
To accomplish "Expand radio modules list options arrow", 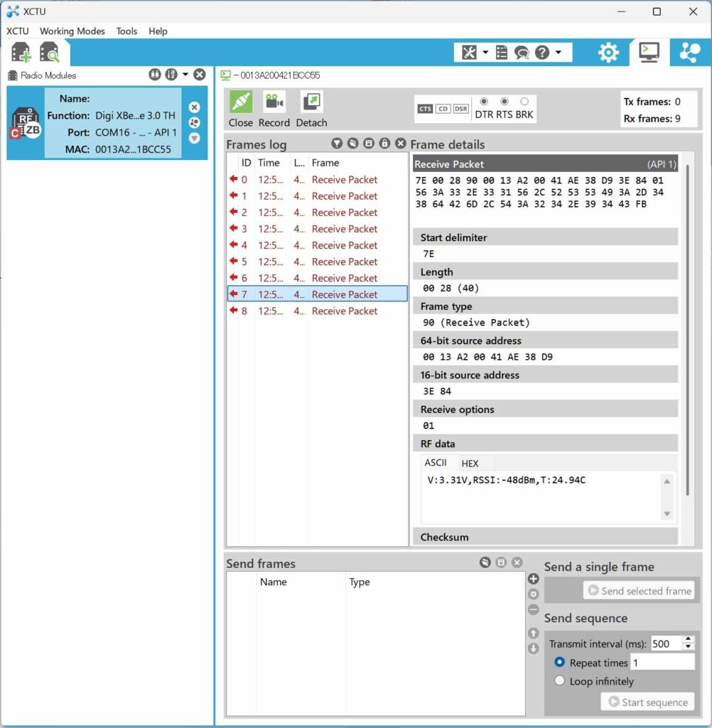I will tap(185, 74).
